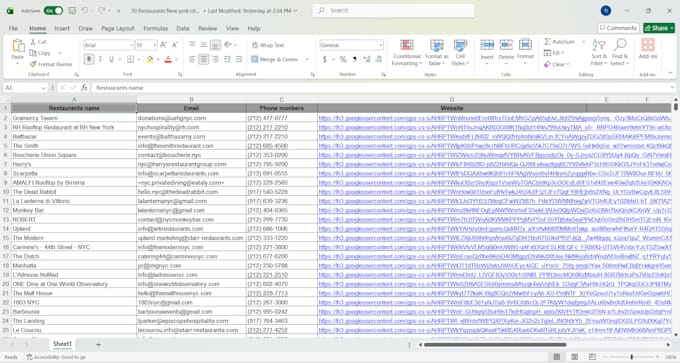The width and height of the screenshot is (680, 363).
Task: Switch to Normal view in status bar
Action: coord(557,357)
